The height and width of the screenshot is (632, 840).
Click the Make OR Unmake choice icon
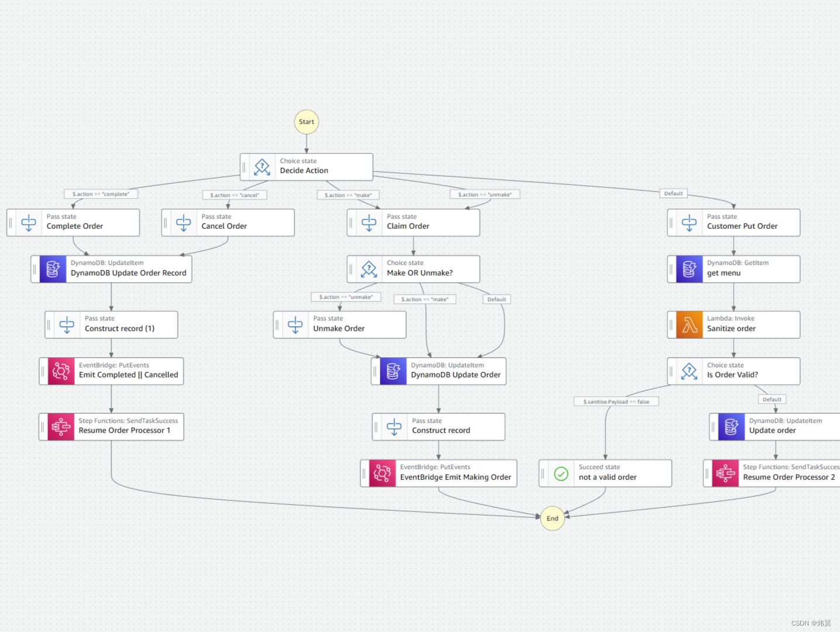pos(369,269)
